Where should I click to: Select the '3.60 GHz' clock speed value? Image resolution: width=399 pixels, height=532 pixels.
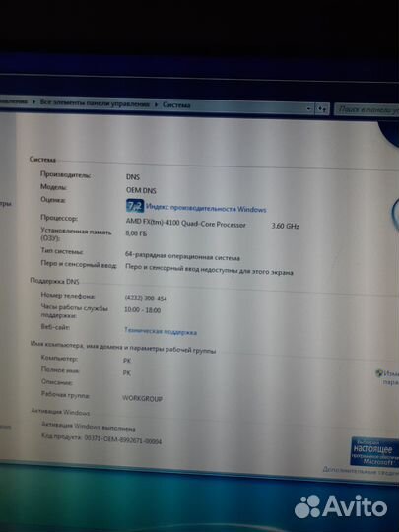285,226
